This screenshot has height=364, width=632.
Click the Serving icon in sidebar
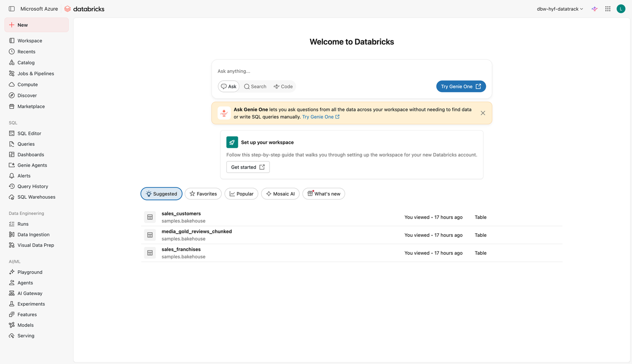click(12, 336)
